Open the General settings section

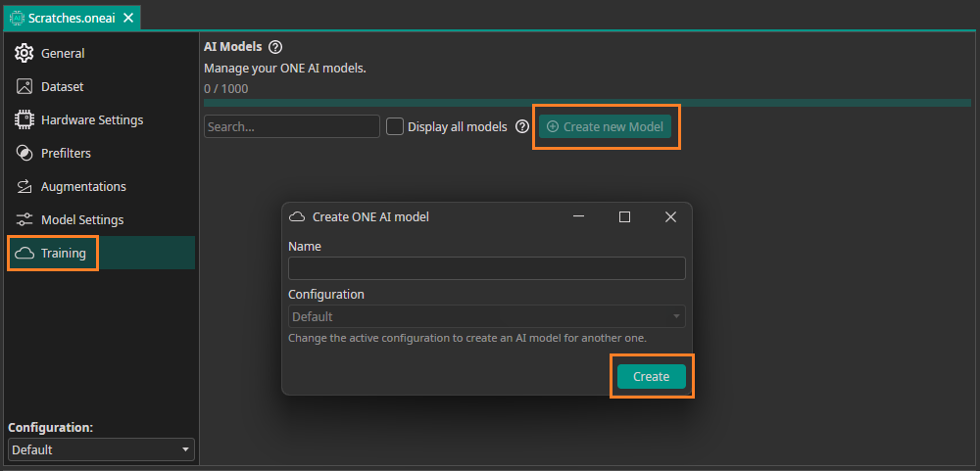[101, 53]
